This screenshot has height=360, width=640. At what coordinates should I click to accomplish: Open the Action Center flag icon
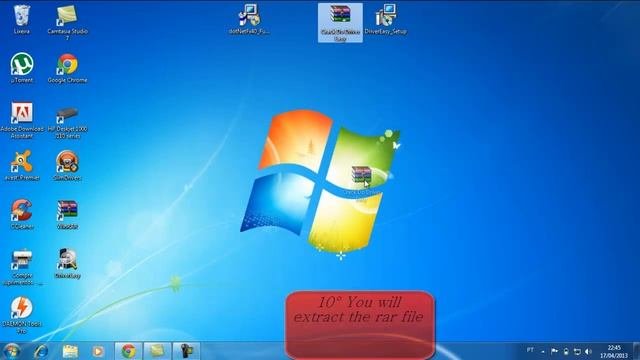554,351
